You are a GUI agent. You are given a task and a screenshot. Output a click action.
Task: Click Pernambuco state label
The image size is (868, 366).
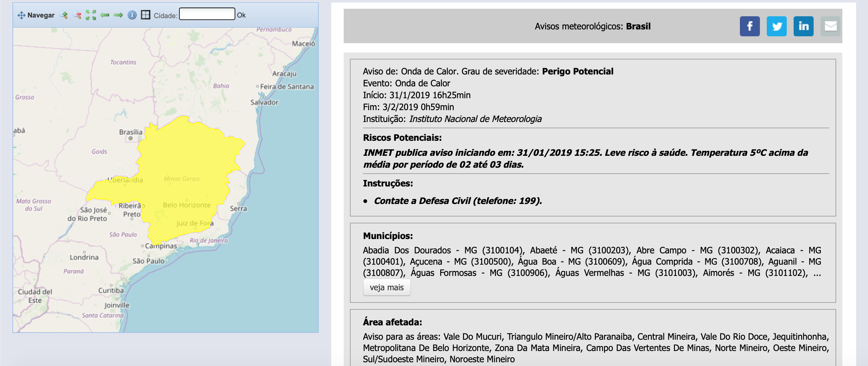pyautogui.click(x=274, y=30)
